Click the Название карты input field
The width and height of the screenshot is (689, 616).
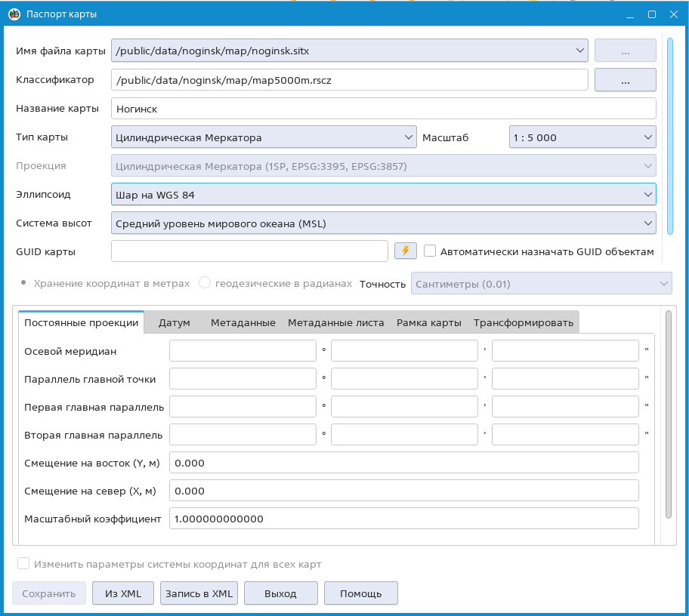[383, 109]
